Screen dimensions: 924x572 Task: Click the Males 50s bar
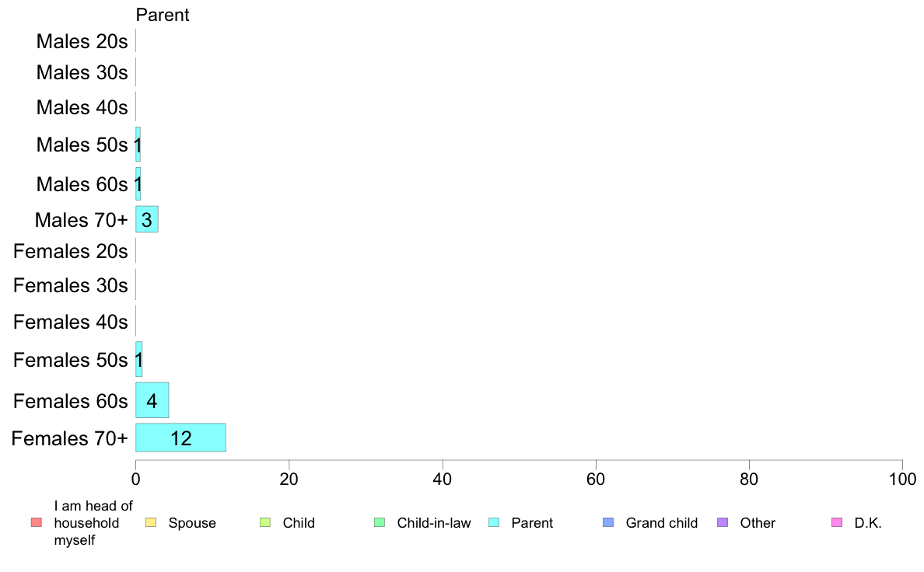point(138,145)
